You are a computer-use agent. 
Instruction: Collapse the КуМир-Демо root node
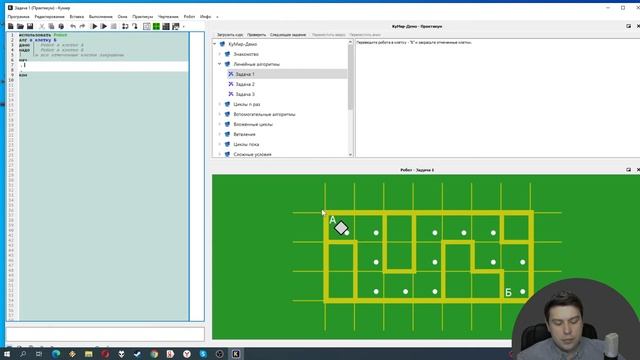click(x=215, y=44)
